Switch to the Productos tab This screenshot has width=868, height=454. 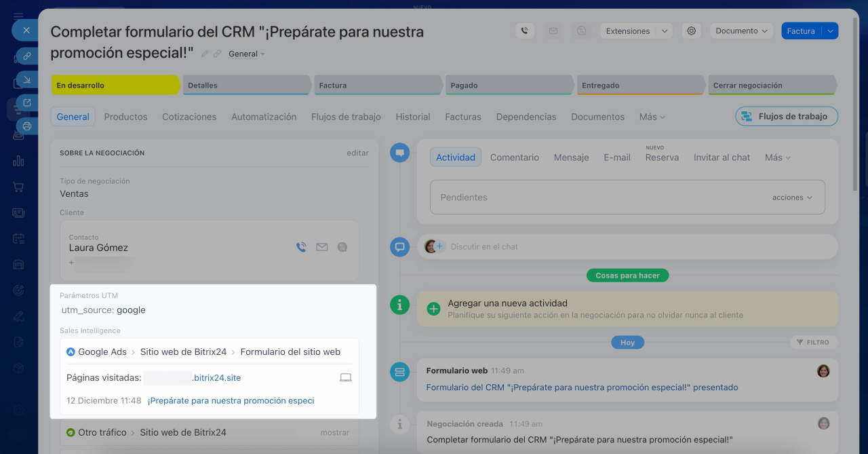125,117
